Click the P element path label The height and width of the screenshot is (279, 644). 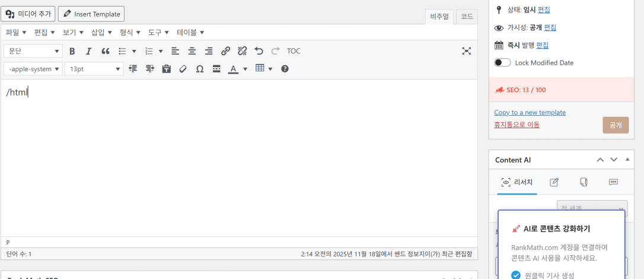[8, 242]
